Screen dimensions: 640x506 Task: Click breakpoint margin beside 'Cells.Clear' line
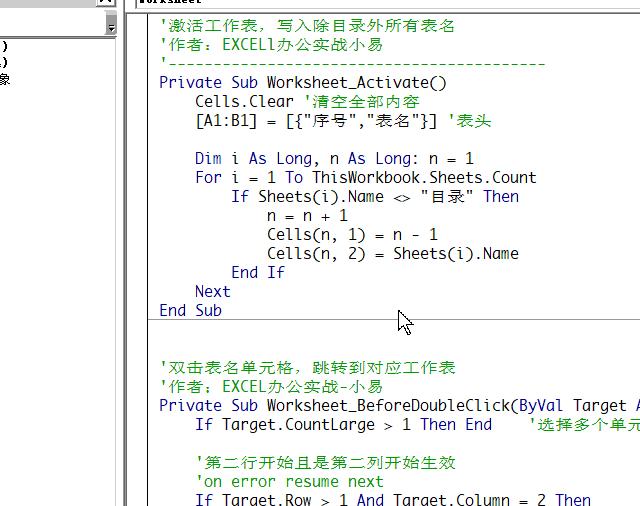tap(138, 102)
